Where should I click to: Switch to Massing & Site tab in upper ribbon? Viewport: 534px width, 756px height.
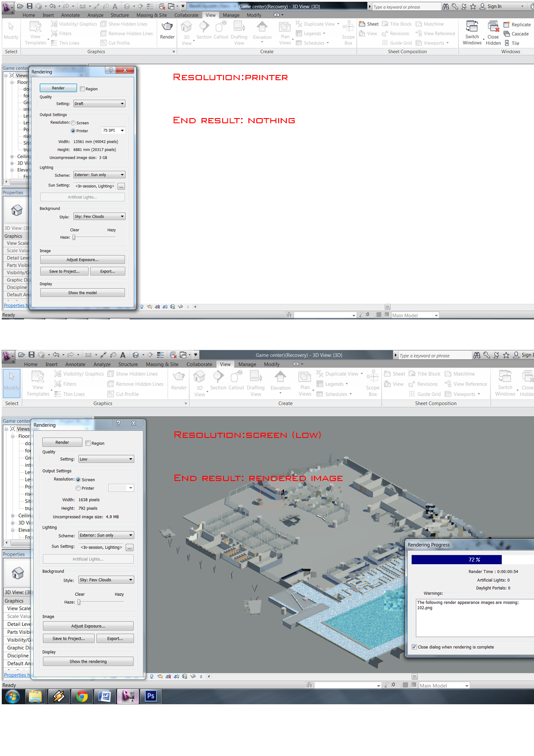pos(152,15)
